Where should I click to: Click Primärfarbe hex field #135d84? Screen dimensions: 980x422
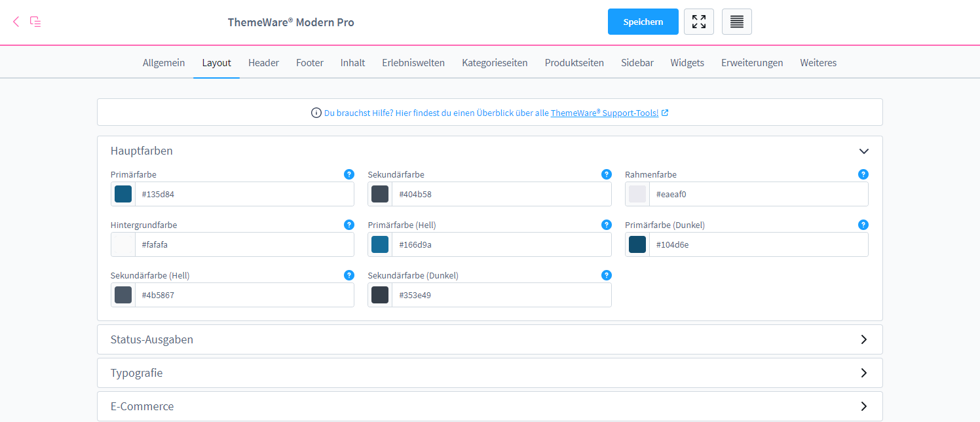(244, 194)
